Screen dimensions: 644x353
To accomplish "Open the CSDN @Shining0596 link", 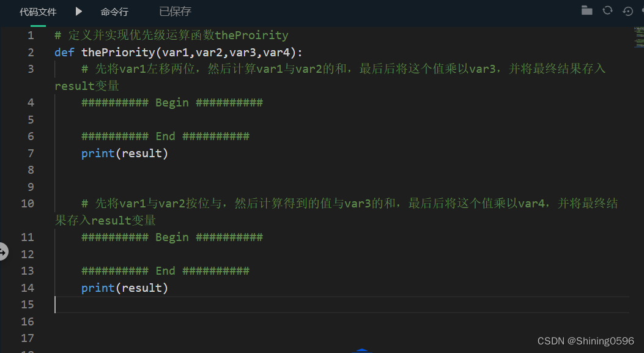I will (586, 341).
